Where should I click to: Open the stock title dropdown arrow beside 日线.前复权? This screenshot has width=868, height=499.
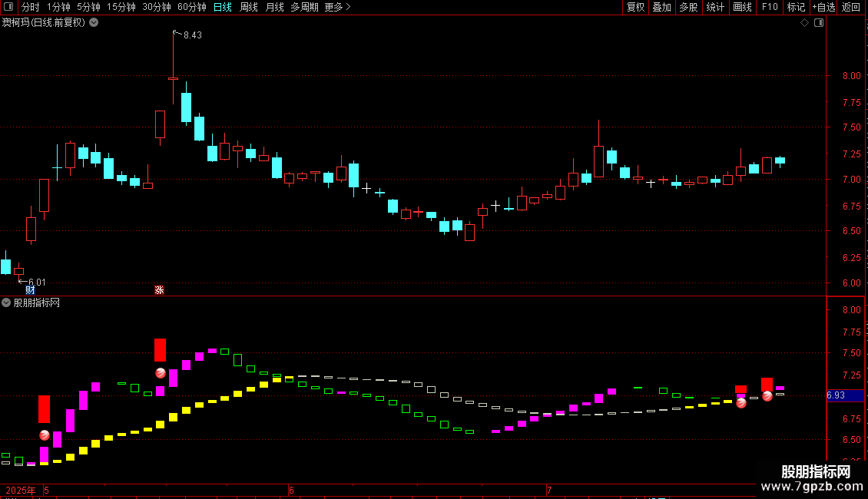click(94, 22)
